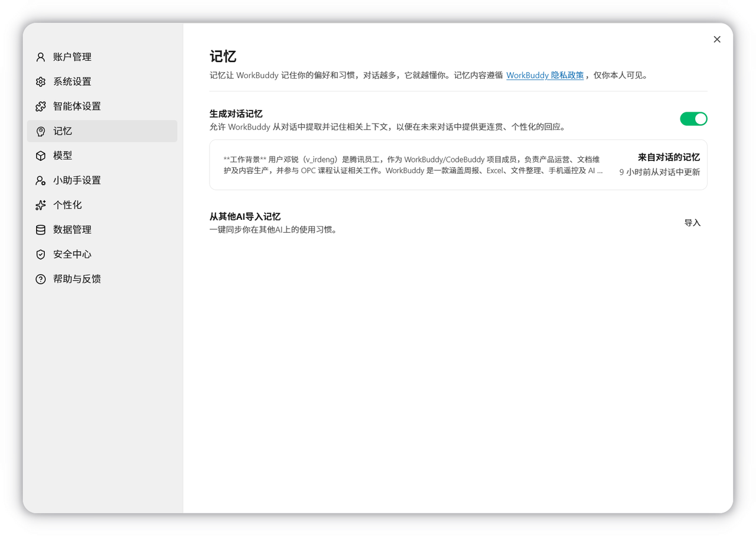
Task: Click the 导入 button
Action: point(692,223)
